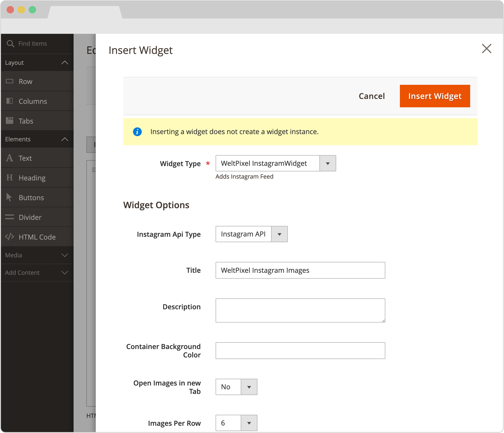Click the HTML Code brackets icon
Image resolution: width=504 pixels, height=433 pixels.
pos(10,237)
